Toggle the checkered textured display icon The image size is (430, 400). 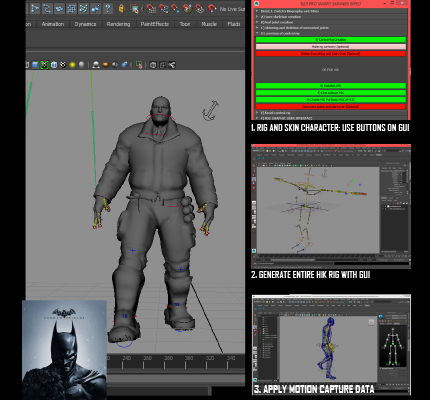click(x=63, y=65)
